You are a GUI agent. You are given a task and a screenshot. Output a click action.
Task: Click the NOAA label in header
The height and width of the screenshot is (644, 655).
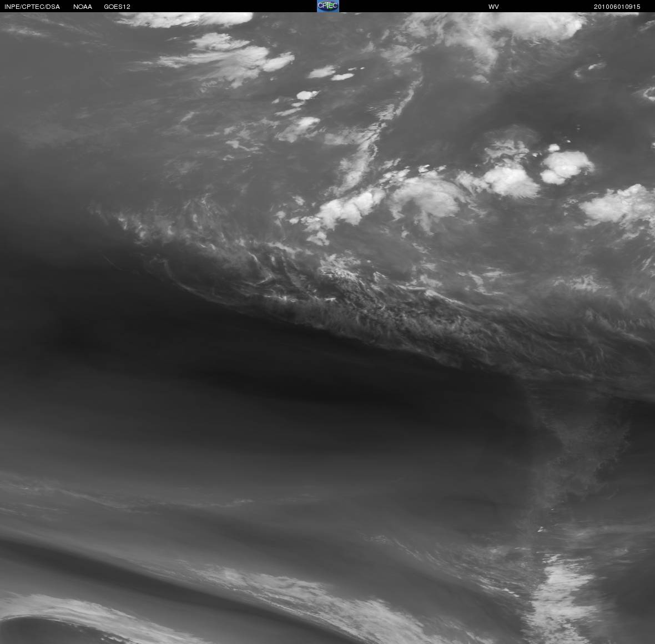pos(83,7)
